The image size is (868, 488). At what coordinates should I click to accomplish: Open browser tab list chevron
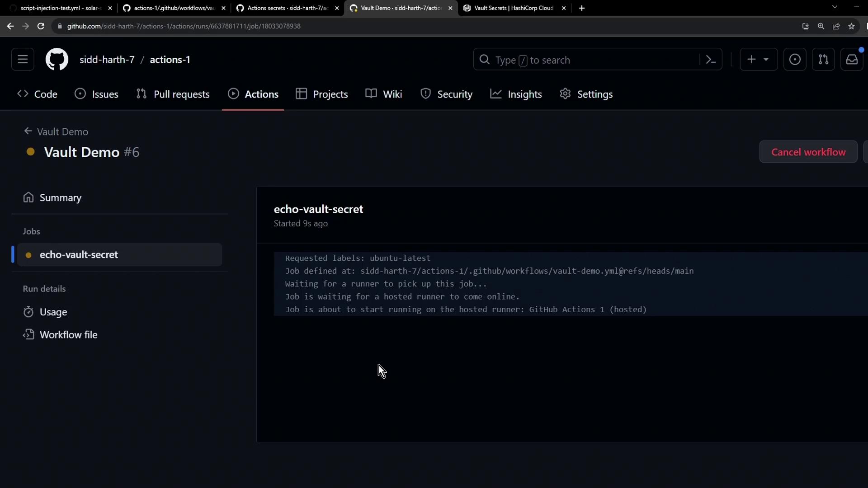[835, 7]
